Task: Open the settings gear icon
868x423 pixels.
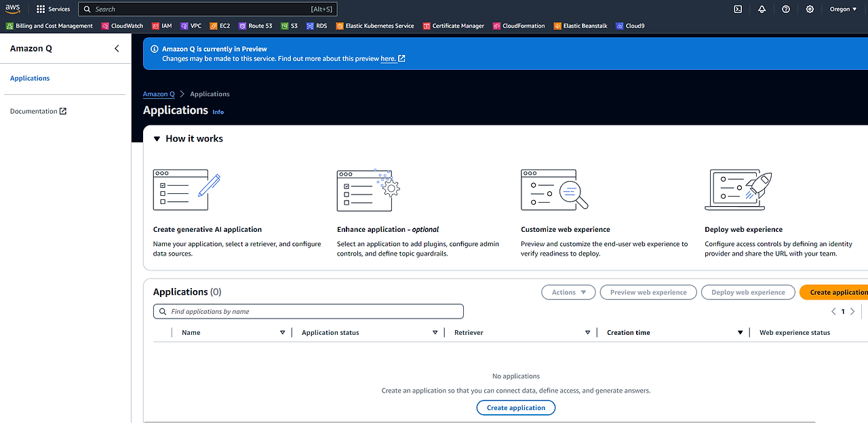Action: click(x=810, y=9)
